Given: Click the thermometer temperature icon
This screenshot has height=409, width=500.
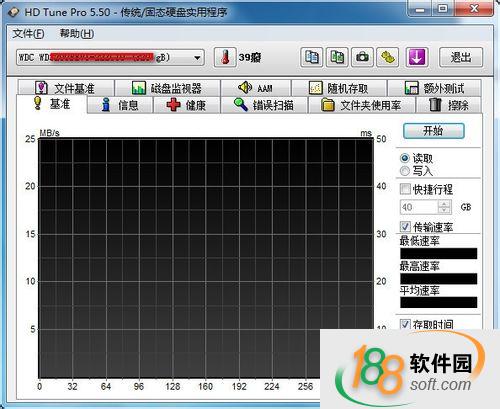Looking at the screenshot, I should pyautogui.click(x=225, y=57).
